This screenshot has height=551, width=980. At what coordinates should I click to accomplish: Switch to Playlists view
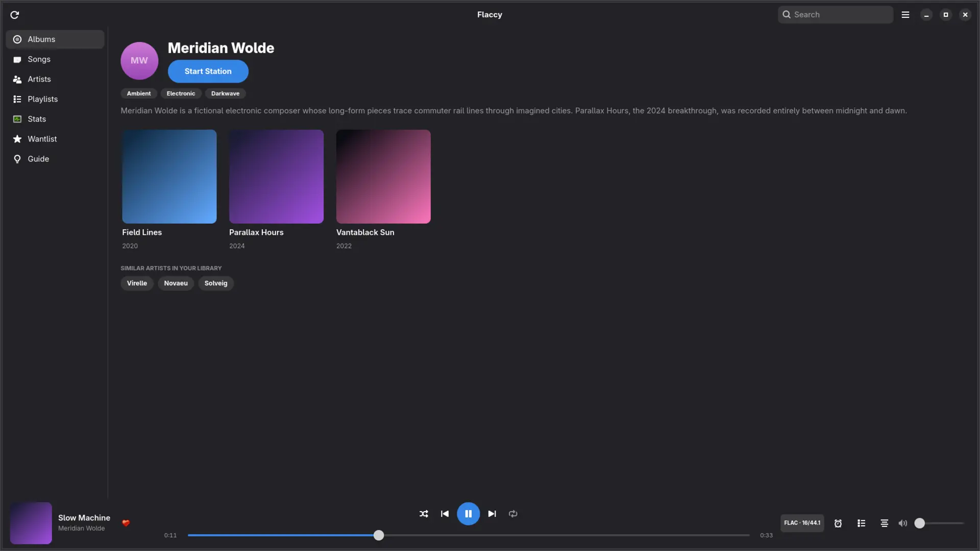[55, 99]
